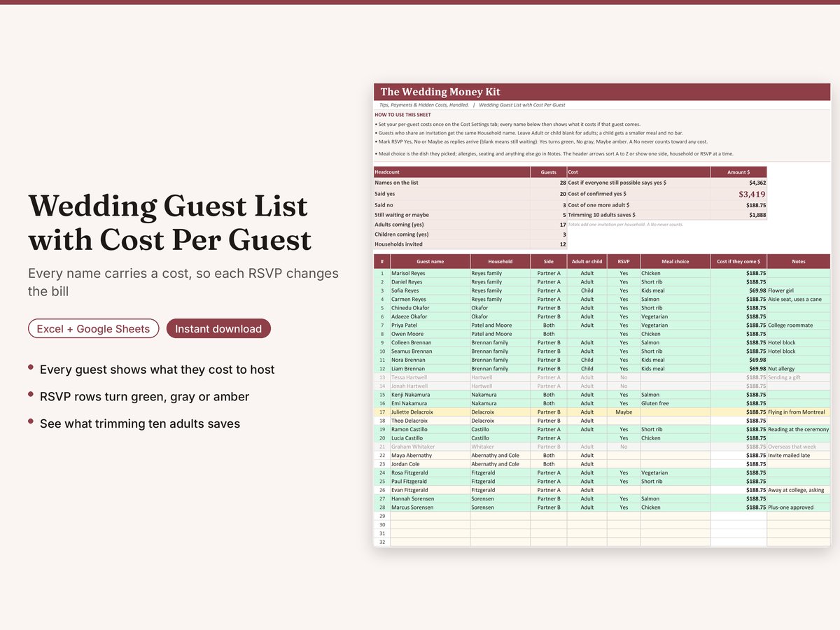Select the RSVP column header
Viewport: 840px width, 630px height.
pyautogui.click(x=624, y=262)
